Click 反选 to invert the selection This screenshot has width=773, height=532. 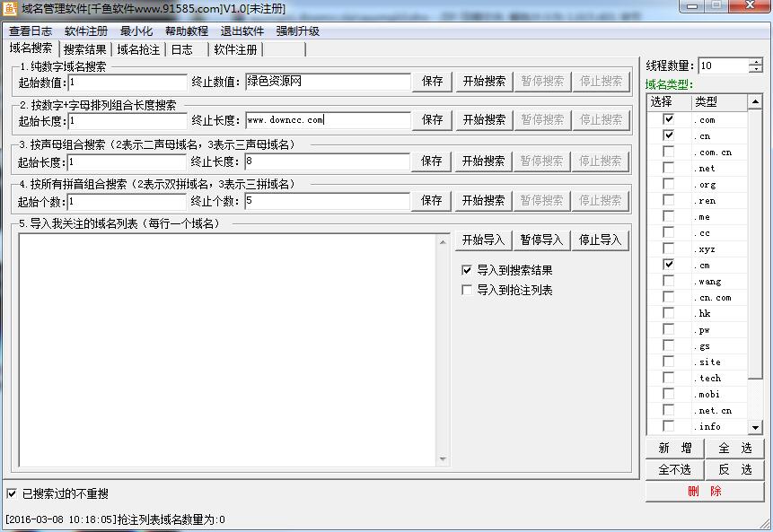pos(734,469)
